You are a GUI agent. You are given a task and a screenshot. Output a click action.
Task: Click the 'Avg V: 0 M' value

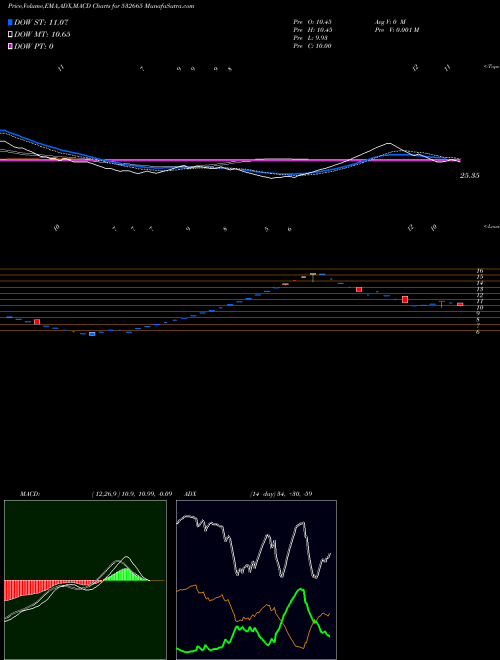pos(389,21)
